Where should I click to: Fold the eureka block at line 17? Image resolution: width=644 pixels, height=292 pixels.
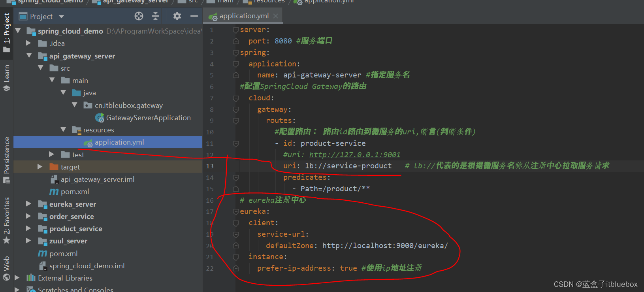tap(236, 211)
